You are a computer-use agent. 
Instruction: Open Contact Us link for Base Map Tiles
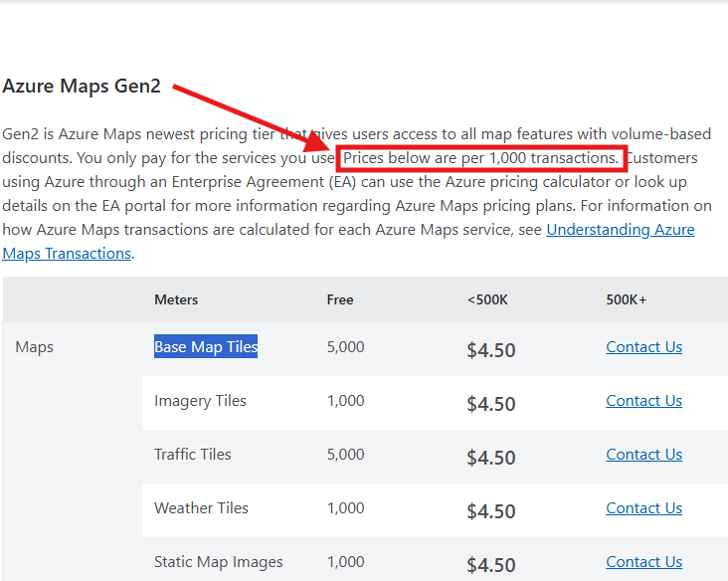[x=644, y=347]
